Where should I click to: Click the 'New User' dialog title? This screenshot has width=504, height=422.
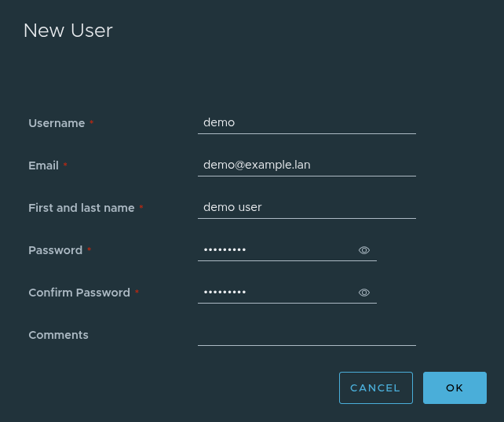click(x=68, y=31)
